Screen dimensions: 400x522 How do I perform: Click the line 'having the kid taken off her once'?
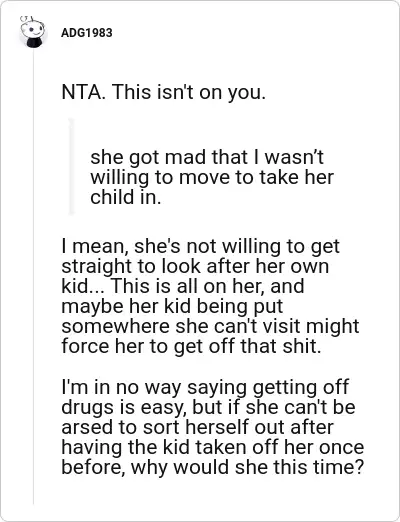click(213, 447)
